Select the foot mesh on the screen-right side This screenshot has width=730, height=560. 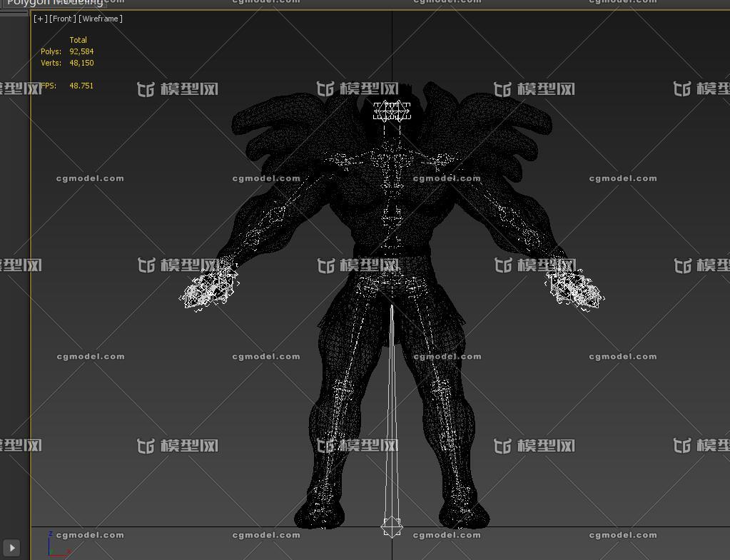464,514
